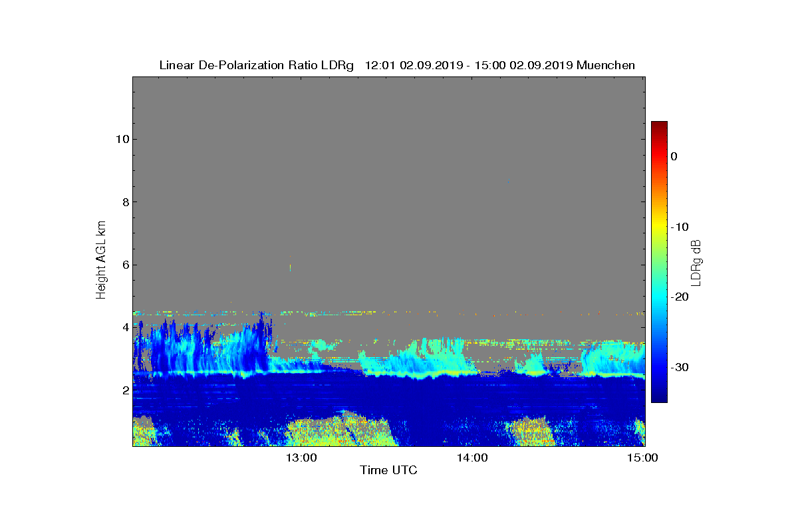The image size is (798, 532).
Task: Click the 'LDRg dB' colorbar label
Action: pos(696,262)
